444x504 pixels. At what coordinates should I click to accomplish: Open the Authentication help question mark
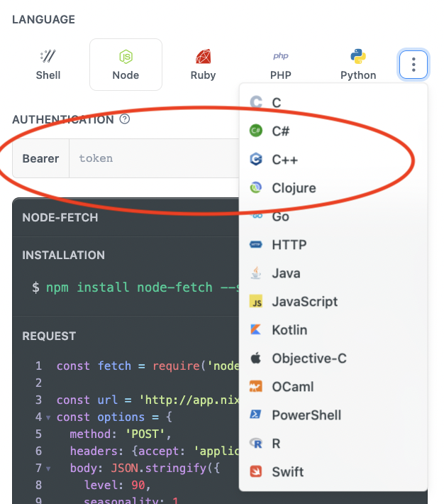125,119
